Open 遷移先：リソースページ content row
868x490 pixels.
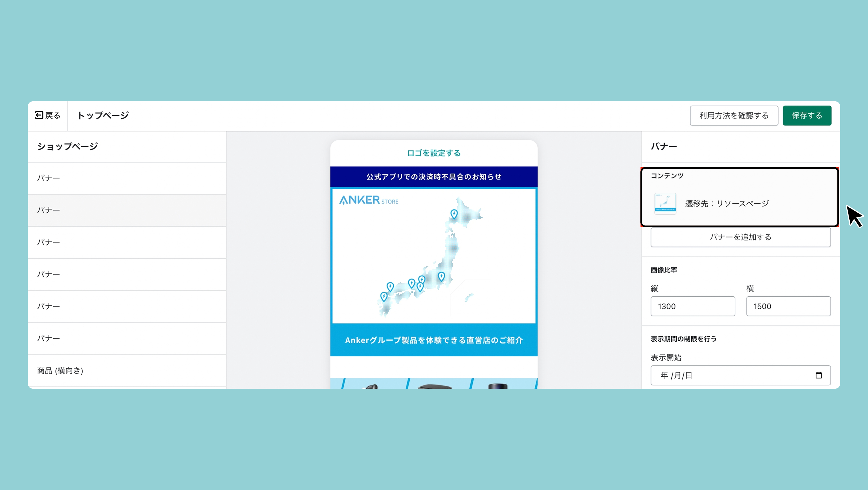coord(740,203)
